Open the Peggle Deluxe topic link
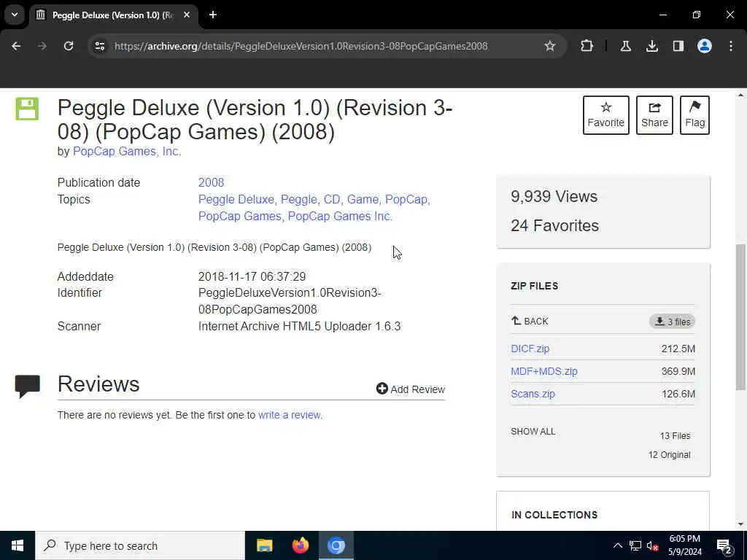The height and width of the screenshot is (560, 747). (x=236, y=200)
